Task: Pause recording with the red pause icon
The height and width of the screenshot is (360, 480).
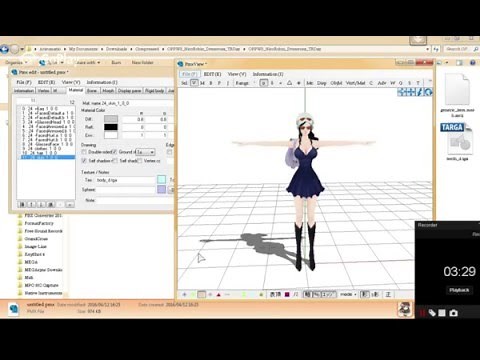Action: tap(422, 313)
